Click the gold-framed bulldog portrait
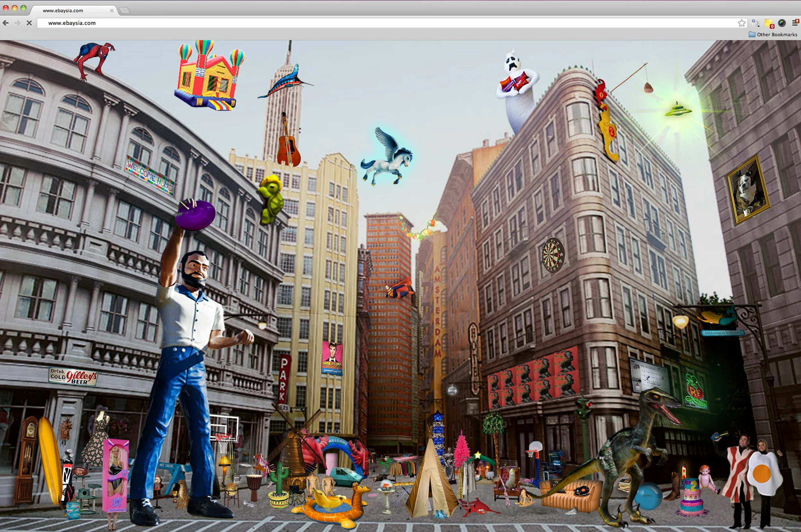The width and height of the screenshot is (801, 532). point(749,190)
